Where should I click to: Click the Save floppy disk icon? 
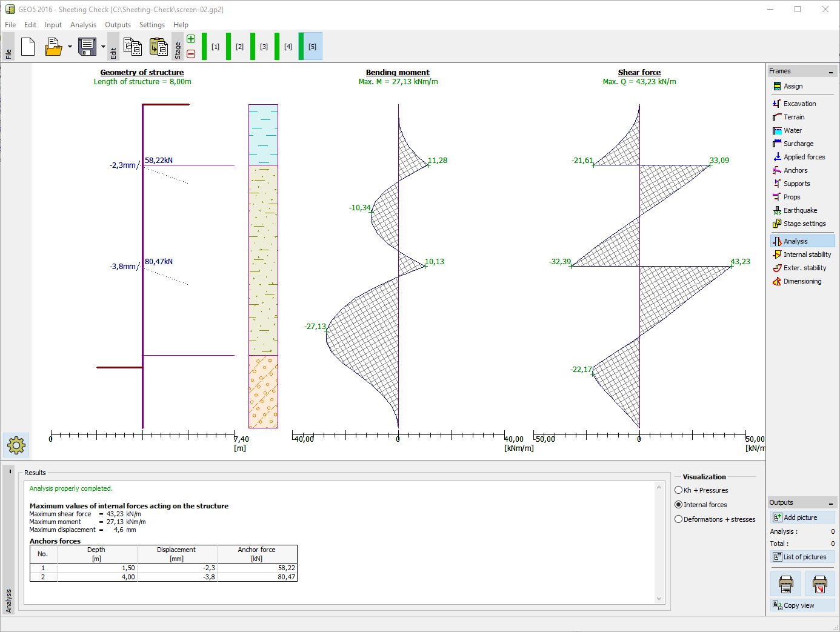pos(87,47)
